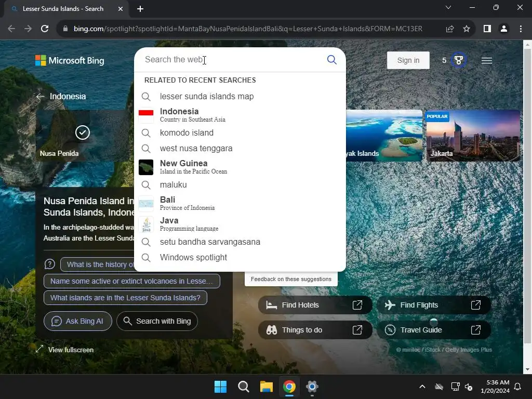This screenshot has width=532, height=399.
Task: Show hidden system tray icons
Action: (x=422, y=387)
